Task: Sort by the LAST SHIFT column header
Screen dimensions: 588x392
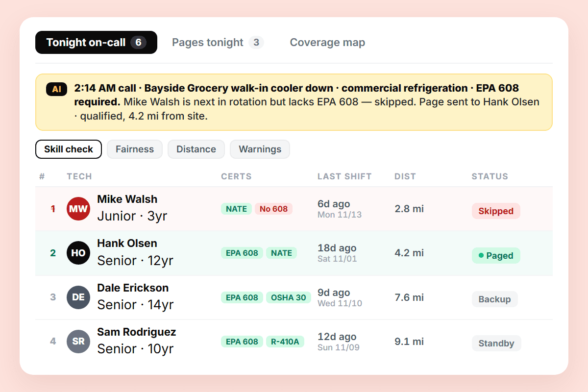Action: pos(344,176)
